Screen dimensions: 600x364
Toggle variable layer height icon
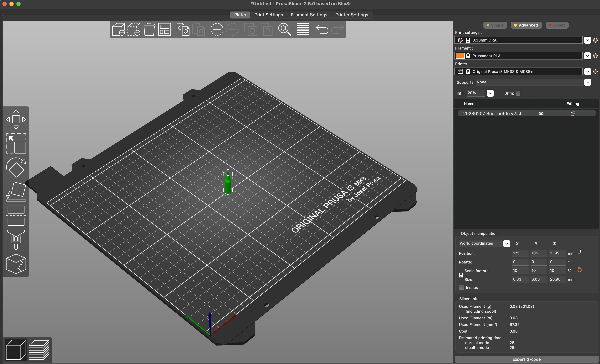tap(303, 29)
